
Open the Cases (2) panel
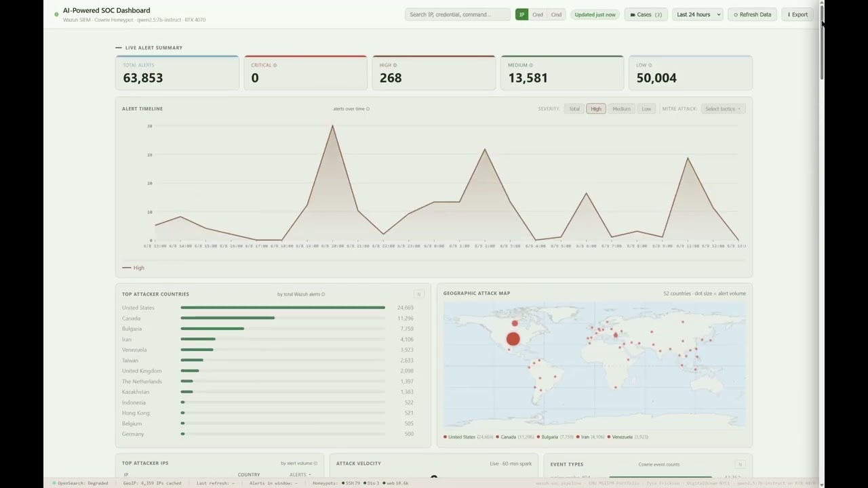pyautogui.click(x=646, y=14)
